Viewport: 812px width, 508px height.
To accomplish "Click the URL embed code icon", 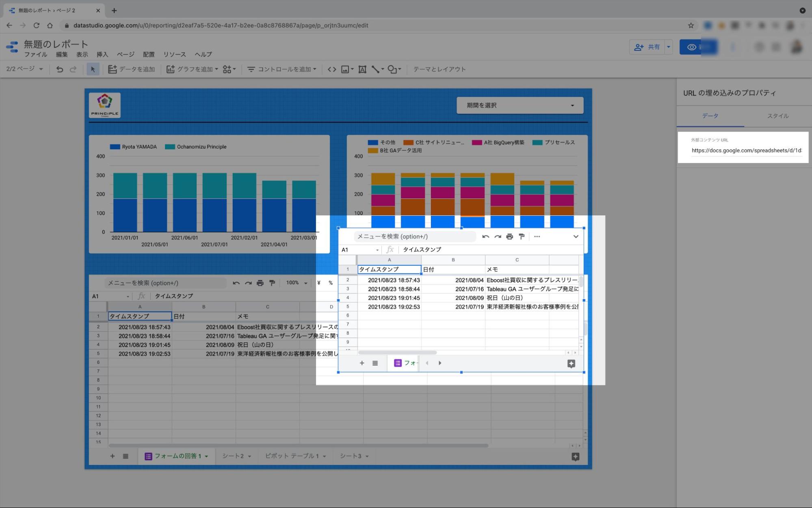I will click(332, 69).
